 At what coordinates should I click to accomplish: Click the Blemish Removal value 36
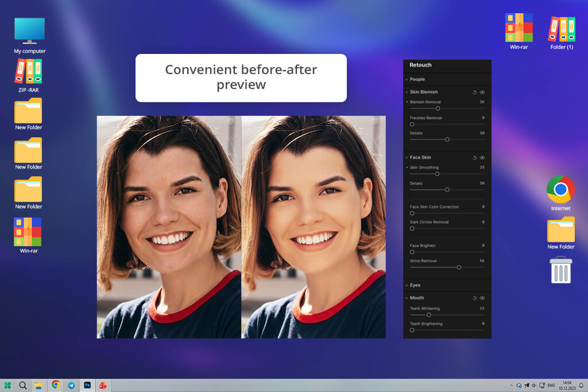coord(482,102)
